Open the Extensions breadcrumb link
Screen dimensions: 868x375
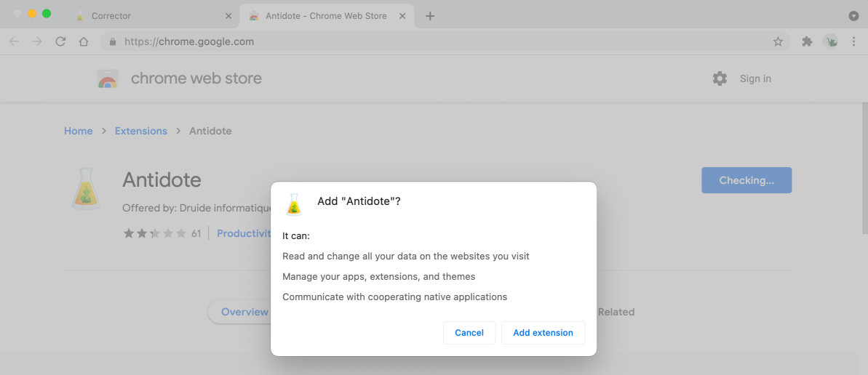click(141, 131)
